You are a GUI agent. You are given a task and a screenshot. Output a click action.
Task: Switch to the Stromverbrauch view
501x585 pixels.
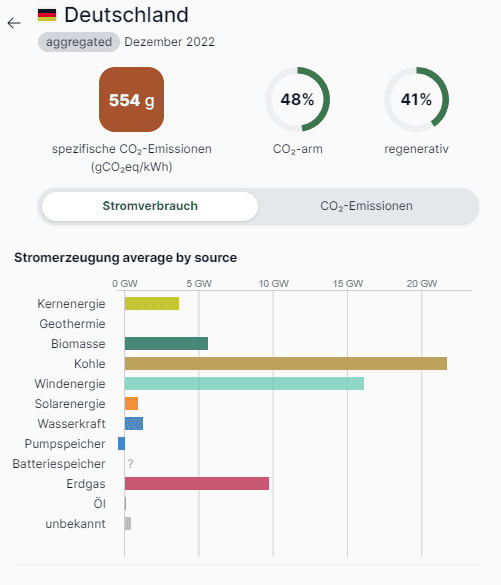coord(150,206)
